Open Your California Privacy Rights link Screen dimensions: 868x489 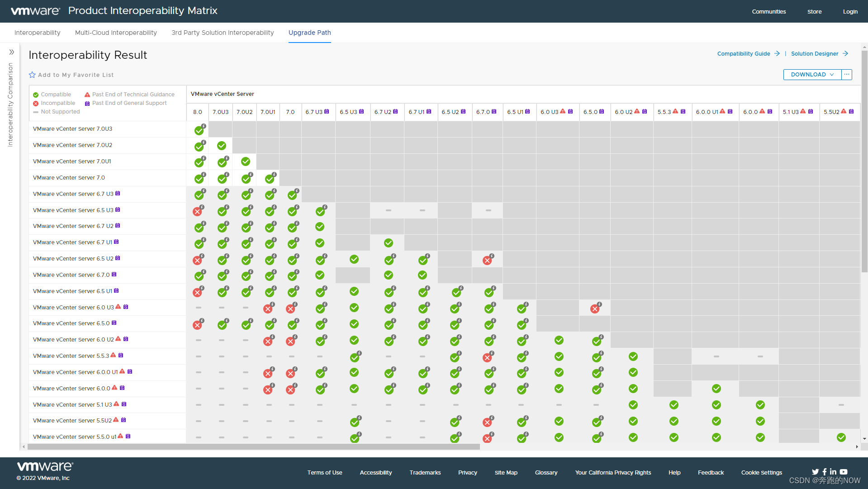tap(613, 472)
